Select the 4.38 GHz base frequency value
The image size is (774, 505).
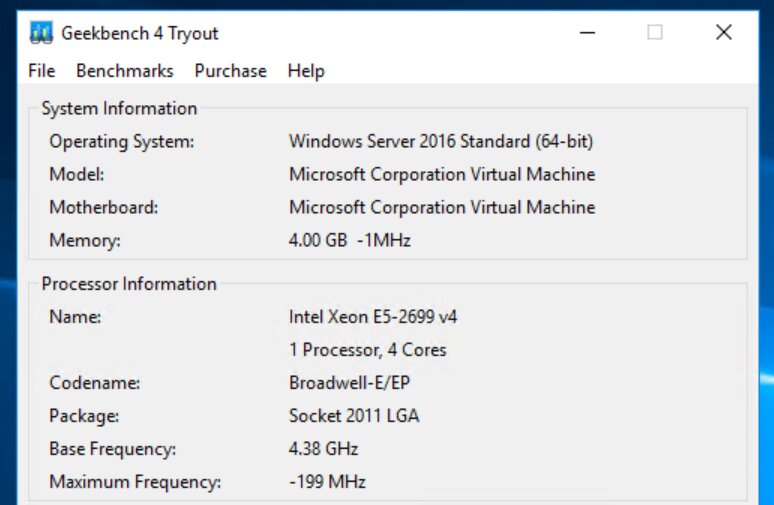(x=323, y=449)
